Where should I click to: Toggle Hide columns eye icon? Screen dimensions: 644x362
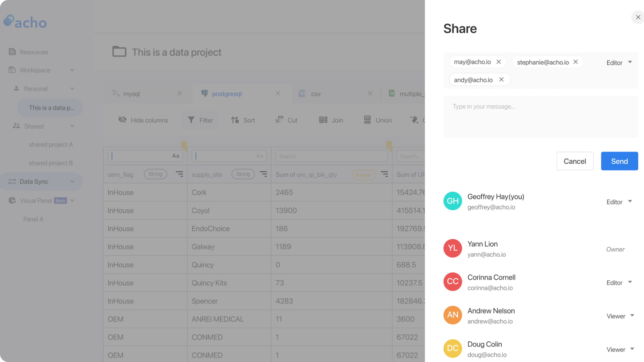(x=122, y=120)
